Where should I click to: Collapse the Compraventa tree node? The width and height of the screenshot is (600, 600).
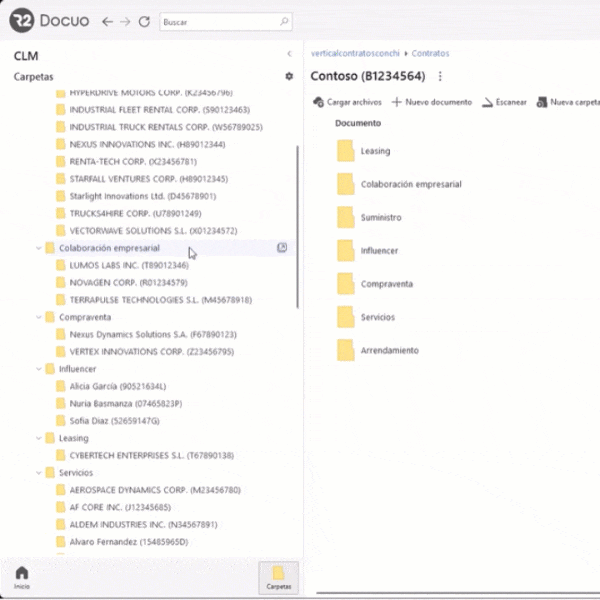(x=39, y=317)
